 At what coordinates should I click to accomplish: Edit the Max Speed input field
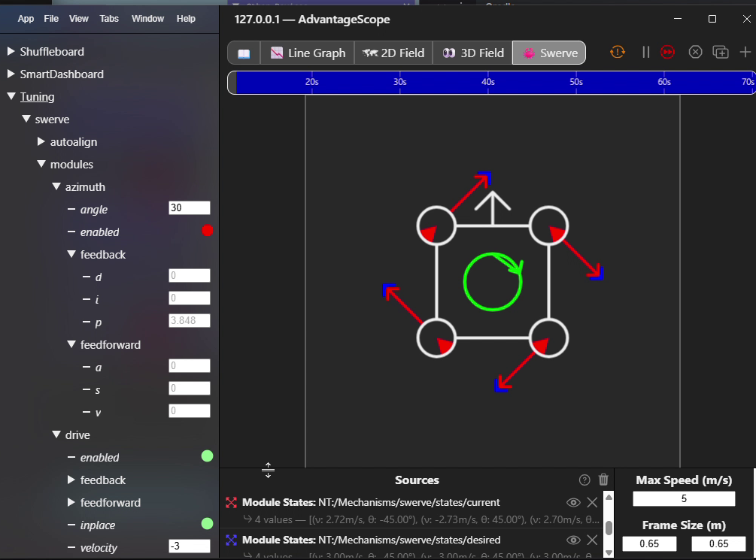[x=684, y=499]
